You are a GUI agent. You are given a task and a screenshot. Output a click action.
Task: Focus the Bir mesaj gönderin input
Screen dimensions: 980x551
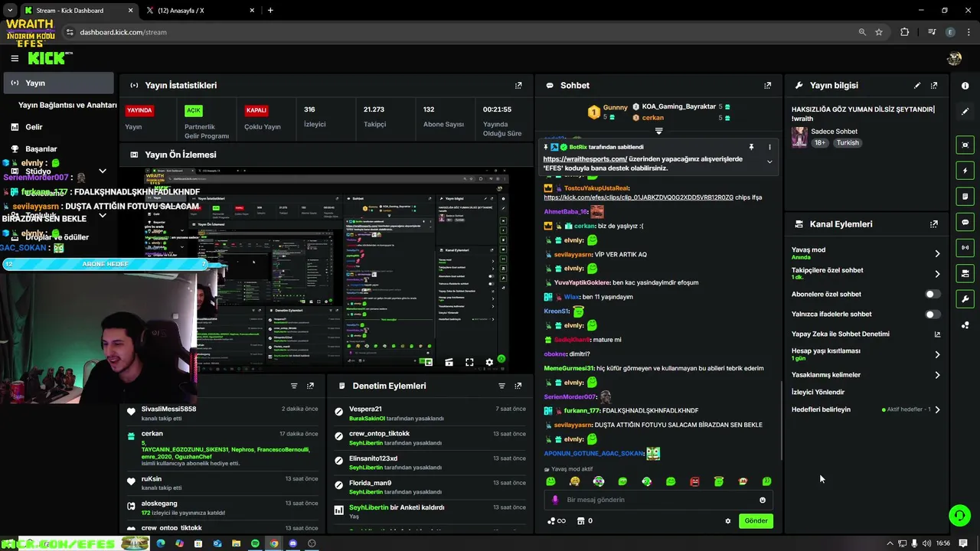(658, 500)
